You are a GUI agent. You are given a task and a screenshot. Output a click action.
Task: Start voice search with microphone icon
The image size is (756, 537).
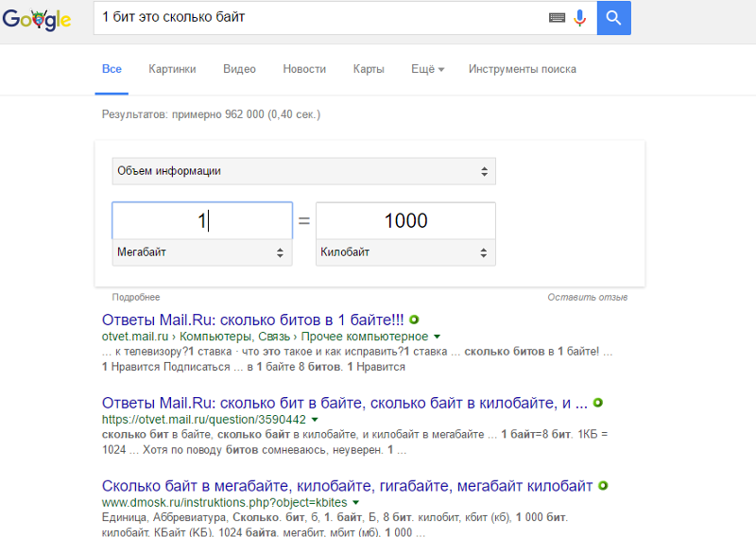(x=580, y=18)
